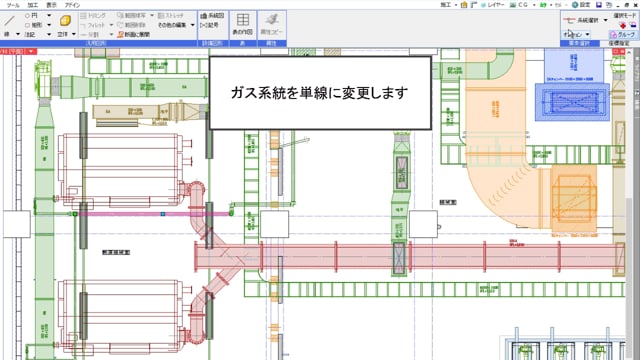Click the red view tab at drawing top-left

click(x=18, y=51)
